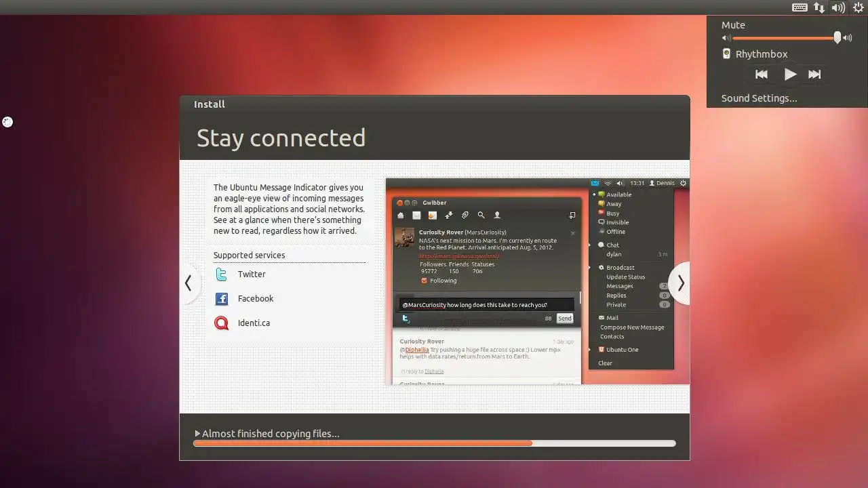Click Clear in the pictured message menu

pos(605,363)
